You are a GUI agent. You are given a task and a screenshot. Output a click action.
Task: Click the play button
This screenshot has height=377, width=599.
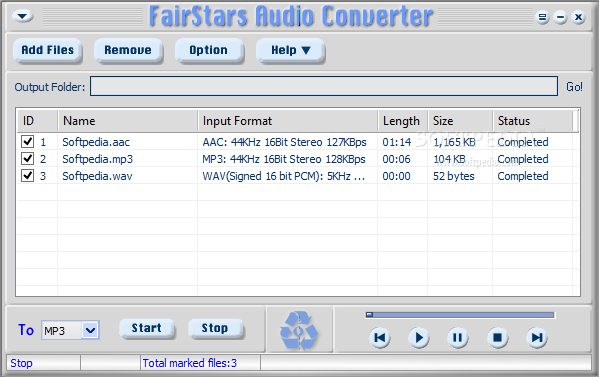coord(419,338)
